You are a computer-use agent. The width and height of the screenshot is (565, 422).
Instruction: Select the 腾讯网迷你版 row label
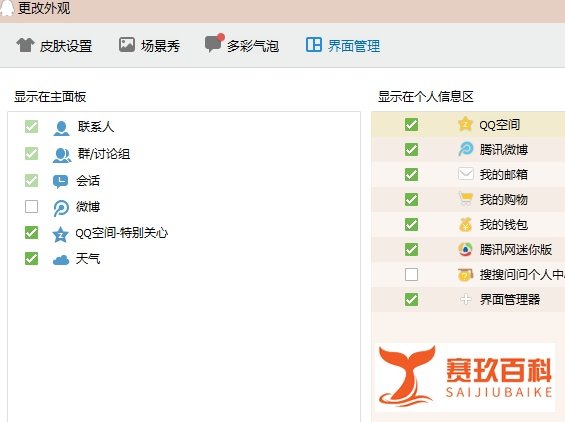(516, 249)
